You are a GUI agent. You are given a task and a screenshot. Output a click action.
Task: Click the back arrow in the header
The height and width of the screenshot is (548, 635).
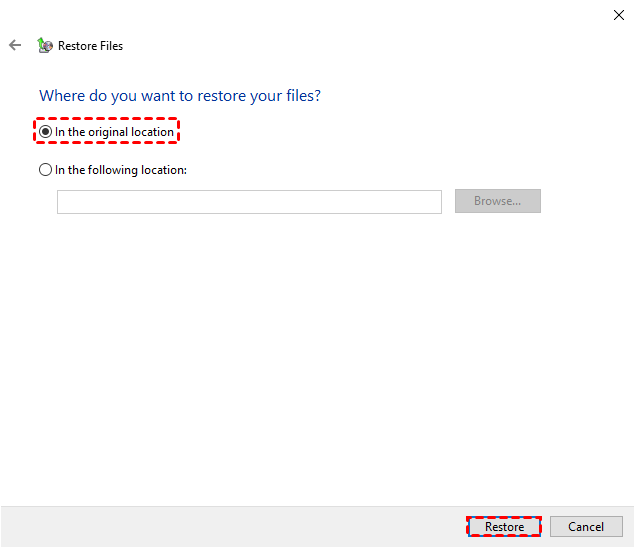coord(15,45)
